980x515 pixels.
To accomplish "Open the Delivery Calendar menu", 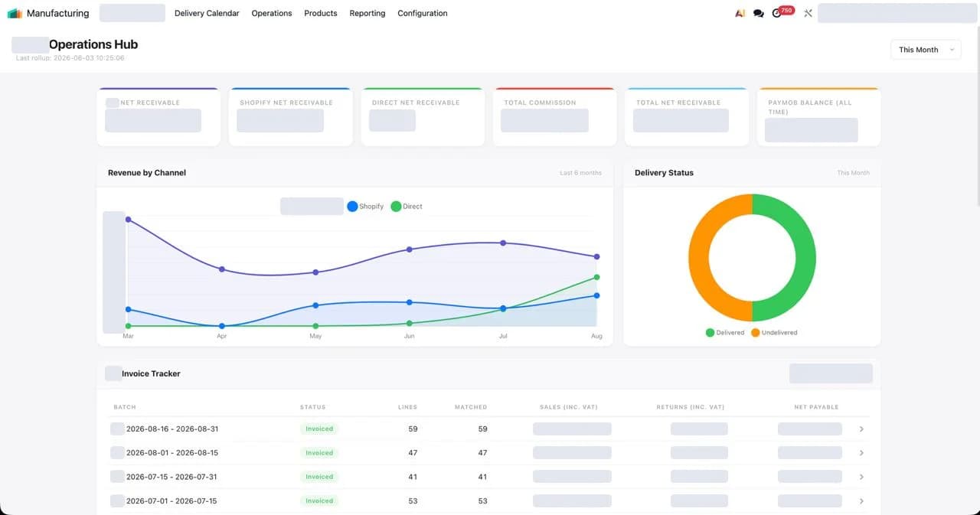I will (207, 13).
